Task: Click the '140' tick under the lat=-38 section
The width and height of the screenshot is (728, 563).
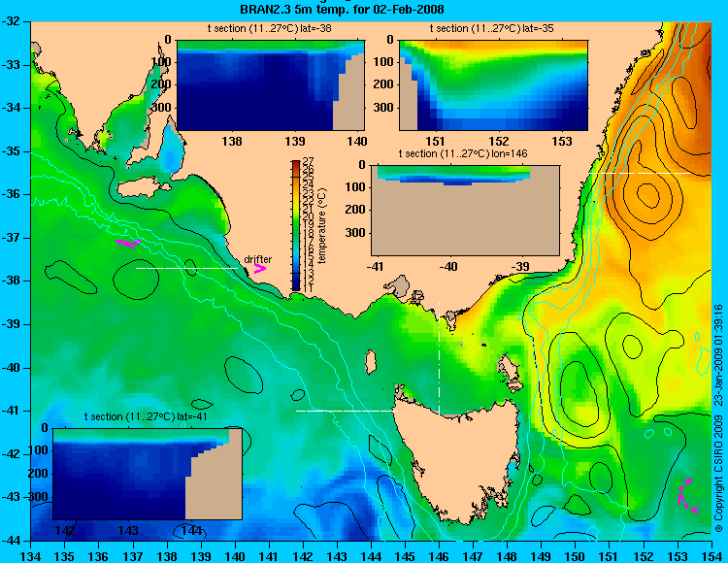Action: tap(358, 141)
